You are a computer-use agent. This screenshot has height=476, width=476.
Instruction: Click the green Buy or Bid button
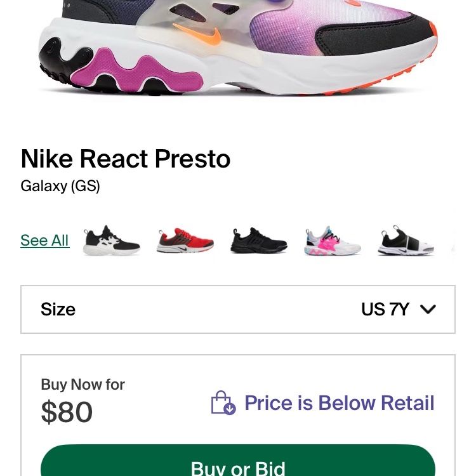point(238,460)
